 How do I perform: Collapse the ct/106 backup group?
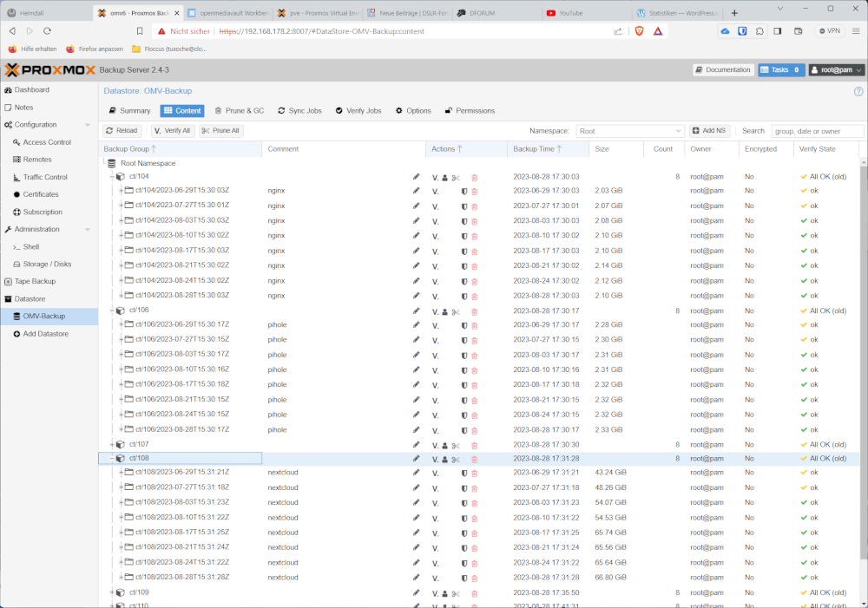coord(112,311)
